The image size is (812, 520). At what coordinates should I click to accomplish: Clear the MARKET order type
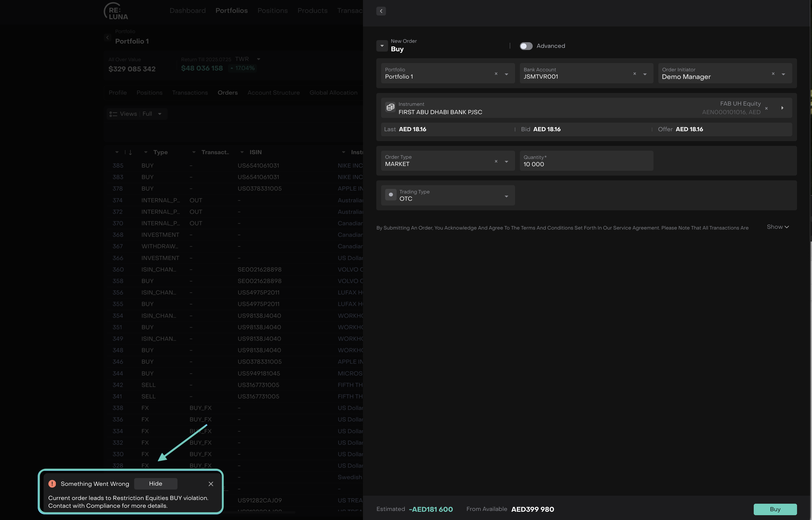coord(496,161)
